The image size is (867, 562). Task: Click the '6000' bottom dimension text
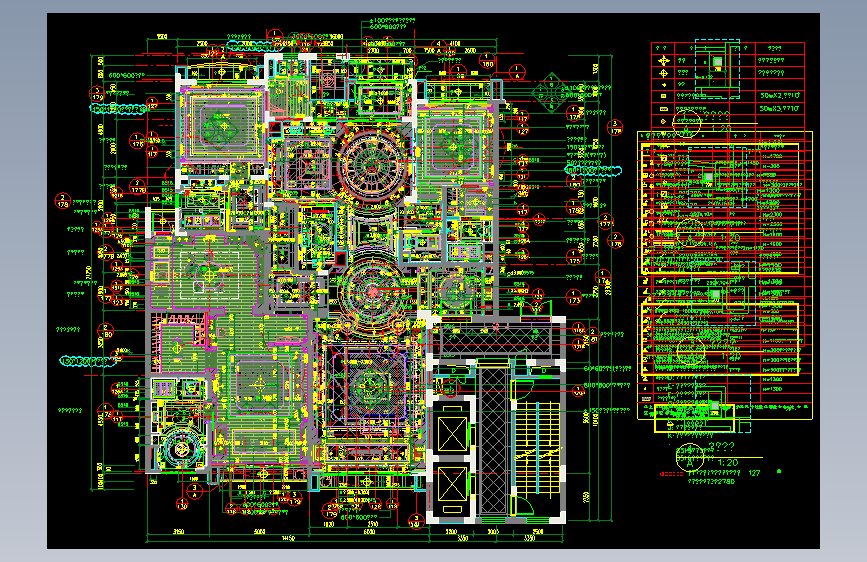coord(369,532)
